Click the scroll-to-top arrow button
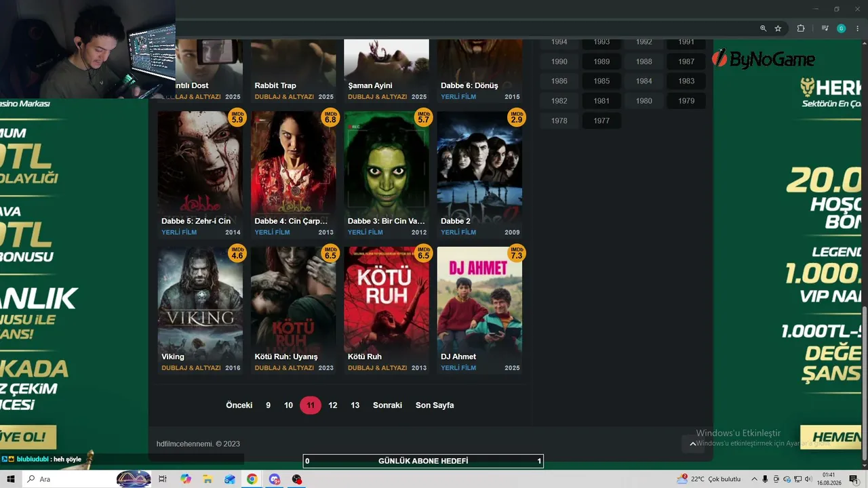The image size is (868, 488). tap(692, 444)
